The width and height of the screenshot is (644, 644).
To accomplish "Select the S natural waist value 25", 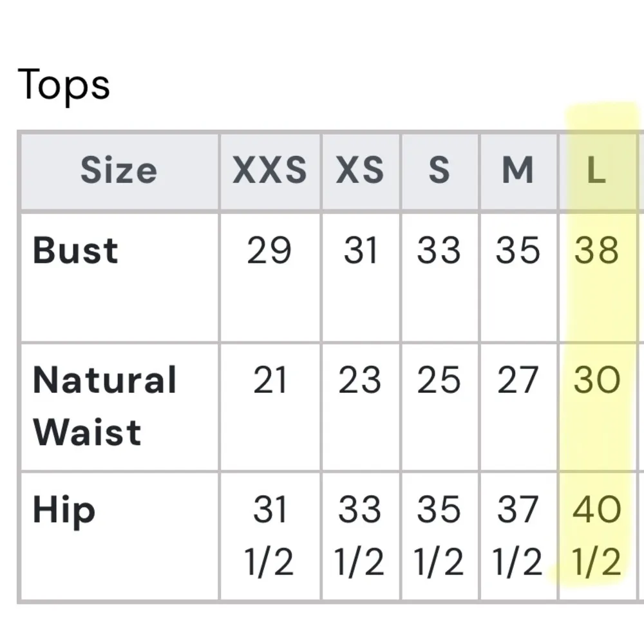I will [439, 380].
